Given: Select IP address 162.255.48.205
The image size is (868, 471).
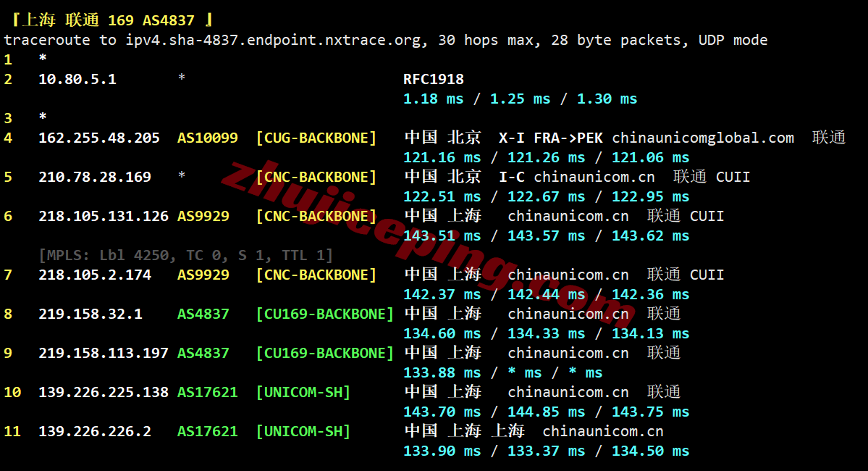Looking at the screenshot, I should click(99, 138).
